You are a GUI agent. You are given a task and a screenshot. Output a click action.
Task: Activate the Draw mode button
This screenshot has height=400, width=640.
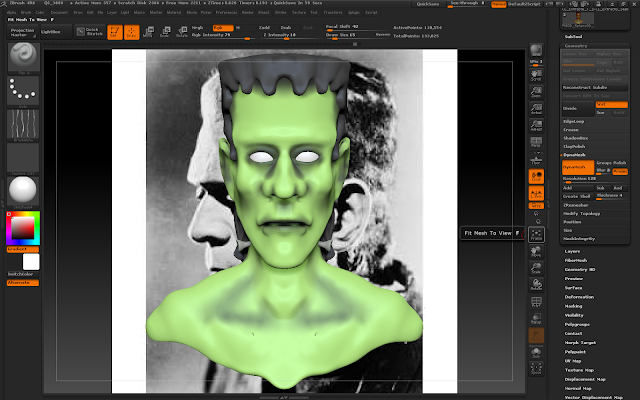[x=131, y=32]
